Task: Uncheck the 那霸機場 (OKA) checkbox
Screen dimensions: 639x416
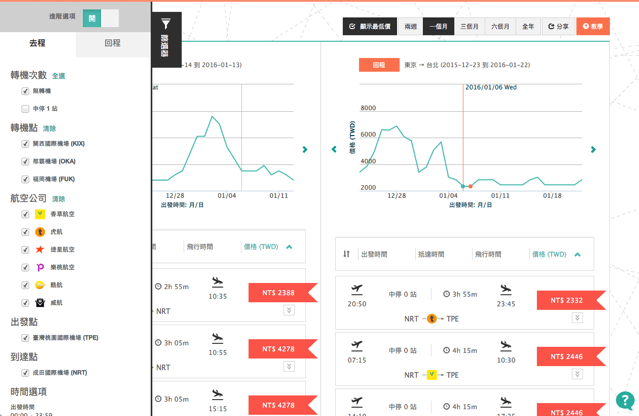Action: coord(25,162)
